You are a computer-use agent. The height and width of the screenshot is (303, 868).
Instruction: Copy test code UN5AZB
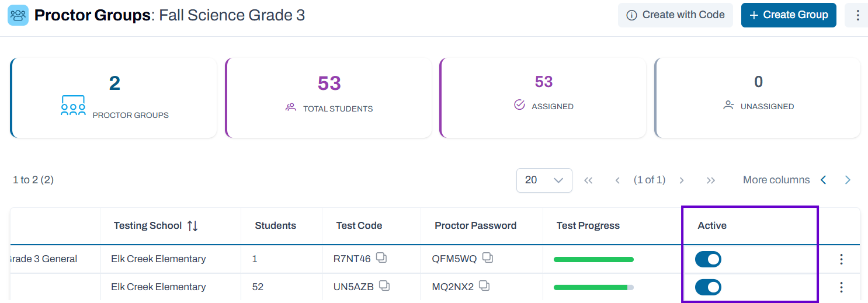pos(384,285)
